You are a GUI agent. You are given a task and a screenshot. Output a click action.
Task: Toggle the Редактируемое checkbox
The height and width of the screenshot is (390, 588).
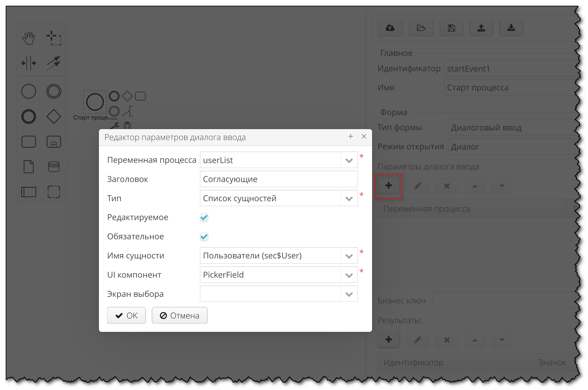(204, 217)
